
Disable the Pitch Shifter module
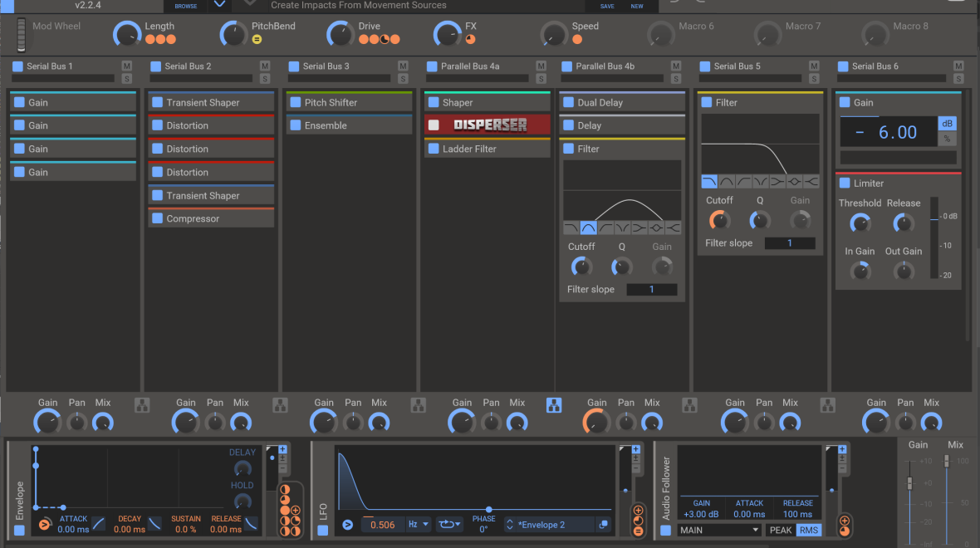(x=296, y=102)
